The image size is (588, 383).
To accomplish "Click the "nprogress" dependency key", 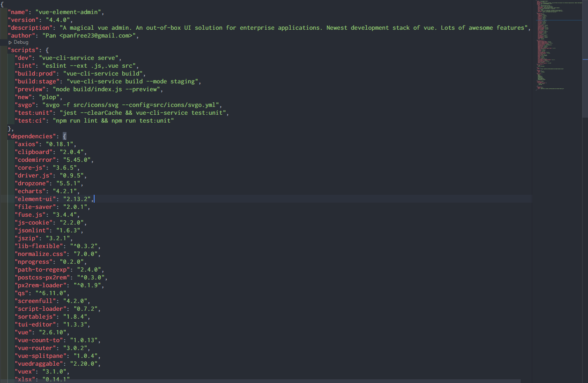I will click(33, 262).
